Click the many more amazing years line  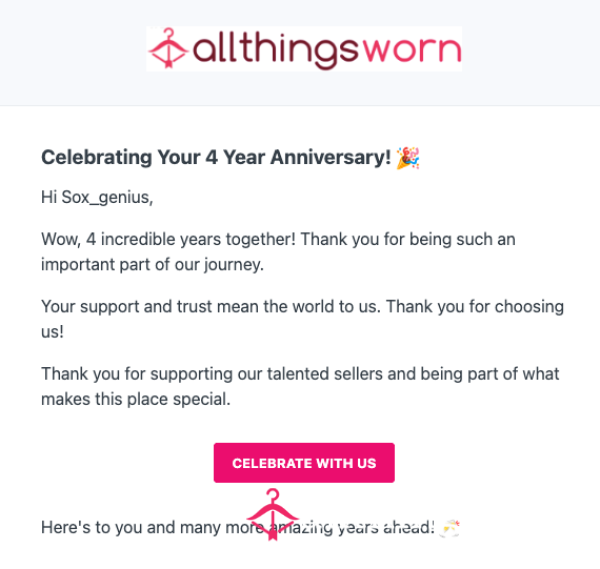[238, 528]
